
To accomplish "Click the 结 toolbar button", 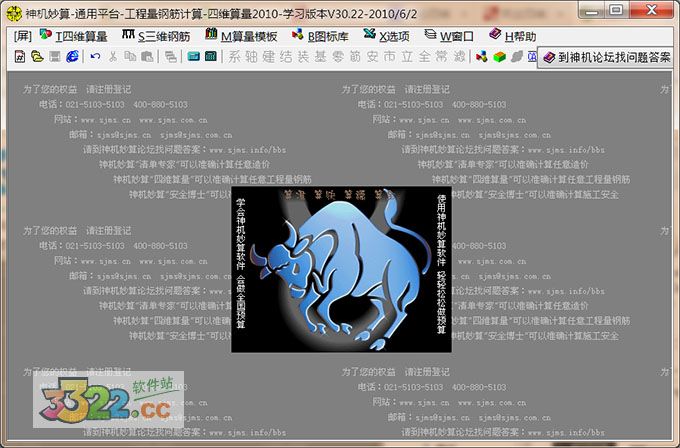I will 286,56.
